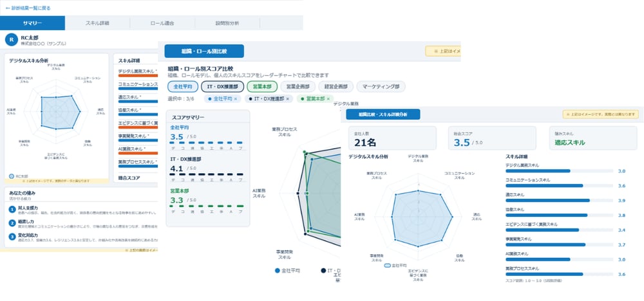The image size is (644, 301).
Task: Click 全社平均 blue legend dot under radar chart
Action: pyautogui.click(x=277, y=271)
